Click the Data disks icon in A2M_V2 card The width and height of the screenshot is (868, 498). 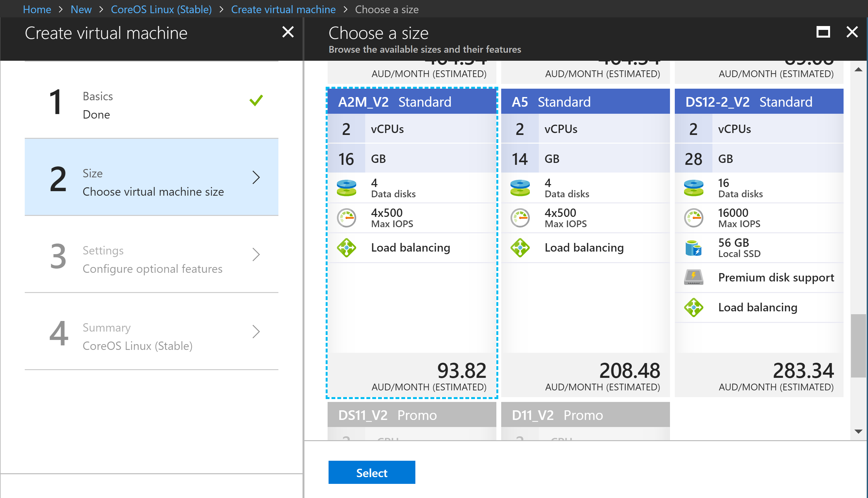click(346, 188)
